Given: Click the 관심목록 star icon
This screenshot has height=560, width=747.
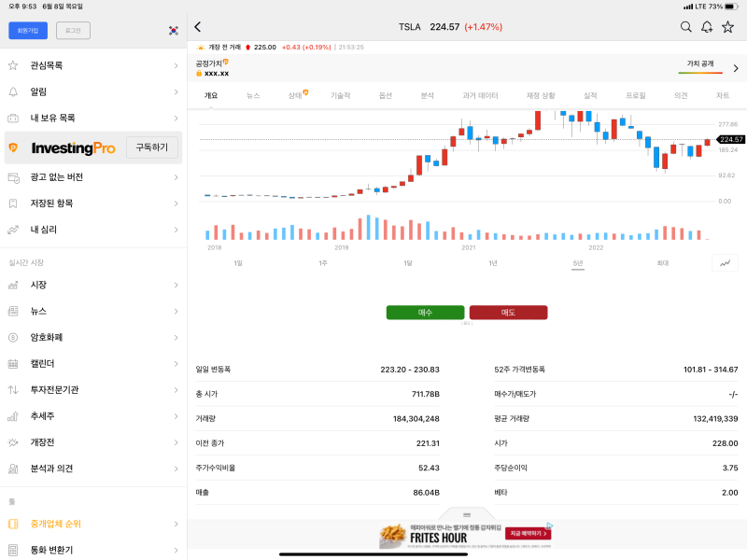Looking at the screenshot, I should point(13,65).
